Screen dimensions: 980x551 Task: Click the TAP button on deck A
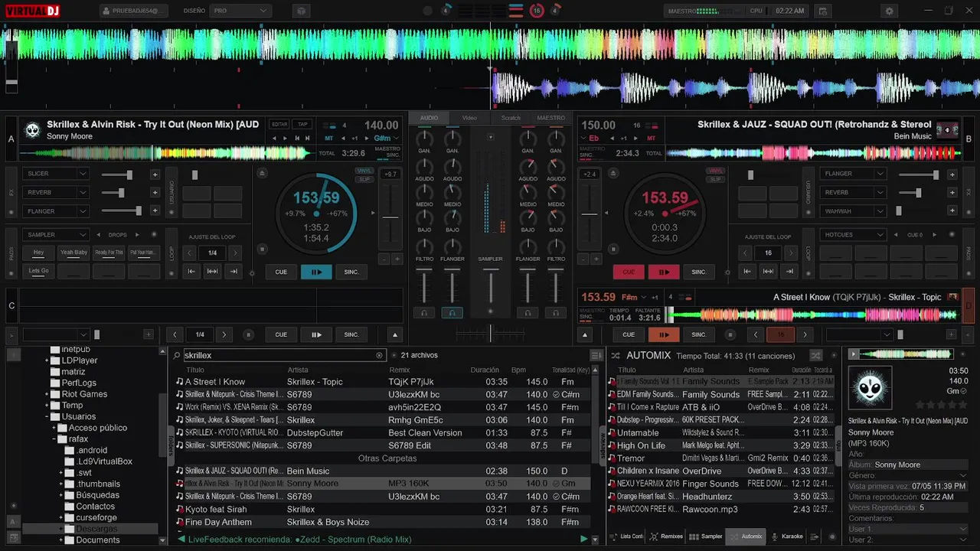tap(303, 125)
